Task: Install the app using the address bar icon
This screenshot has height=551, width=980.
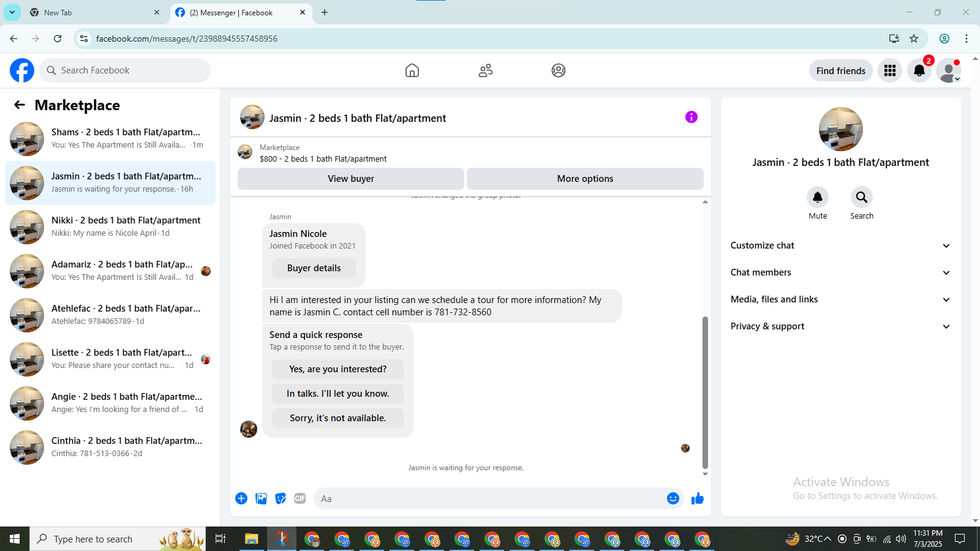Action: coord(894,39)
